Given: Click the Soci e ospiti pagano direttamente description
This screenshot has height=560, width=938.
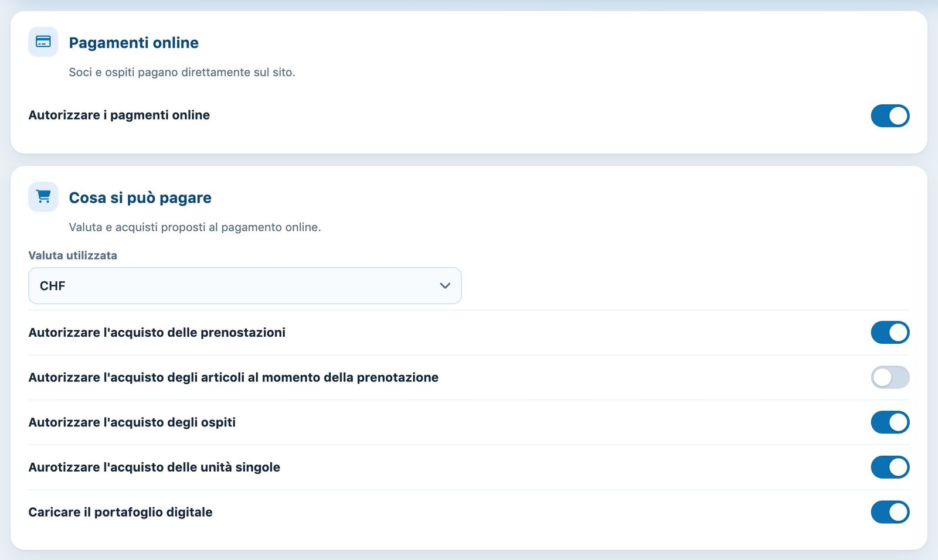Looking at the screenshot, I should (182, 72).
